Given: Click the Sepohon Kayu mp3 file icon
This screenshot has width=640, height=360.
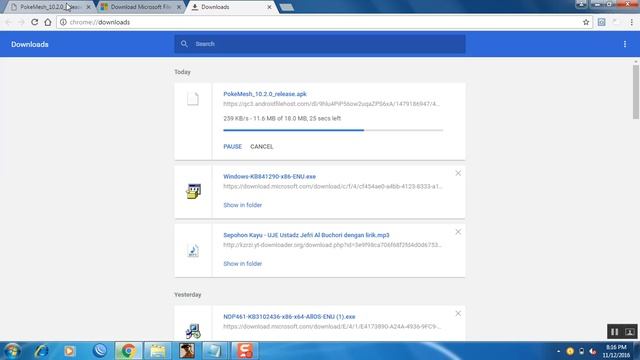Looking at the screenshot, I should click(193, 250).
